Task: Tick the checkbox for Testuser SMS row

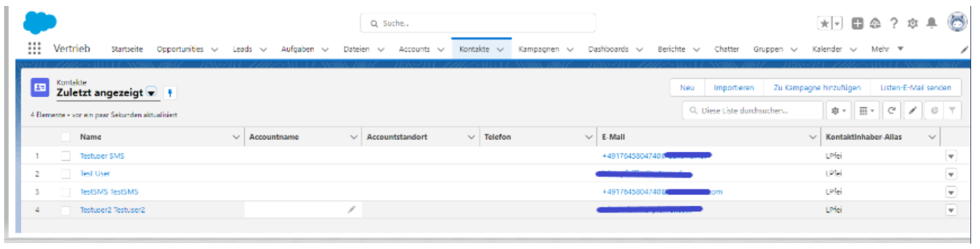Action: coord(65,156)
